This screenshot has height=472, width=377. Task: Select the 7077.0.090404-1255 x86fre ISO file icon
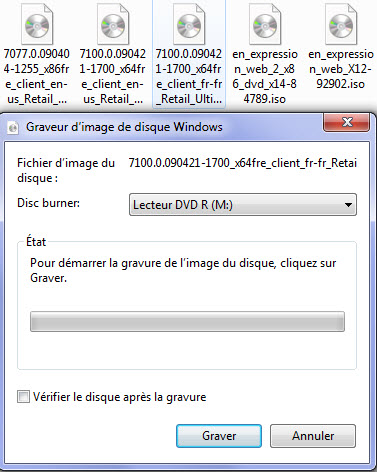coord(37,24)
